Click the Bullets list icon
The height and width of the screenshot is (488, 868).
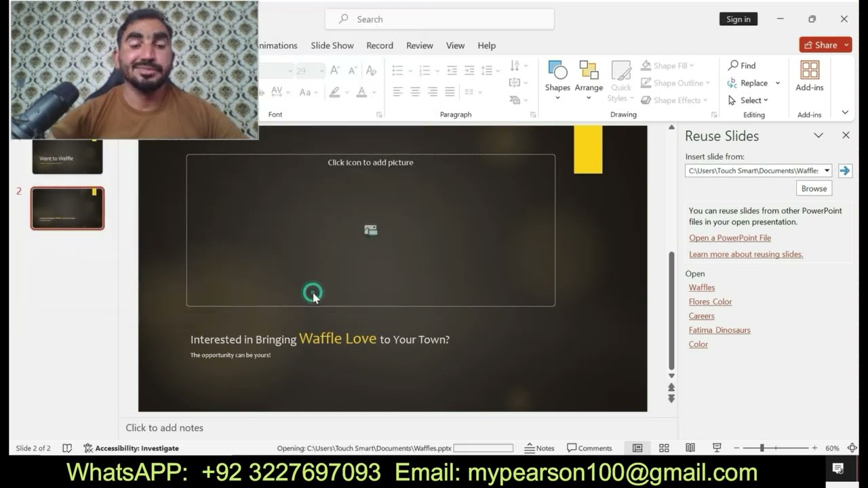pos(398,70)
